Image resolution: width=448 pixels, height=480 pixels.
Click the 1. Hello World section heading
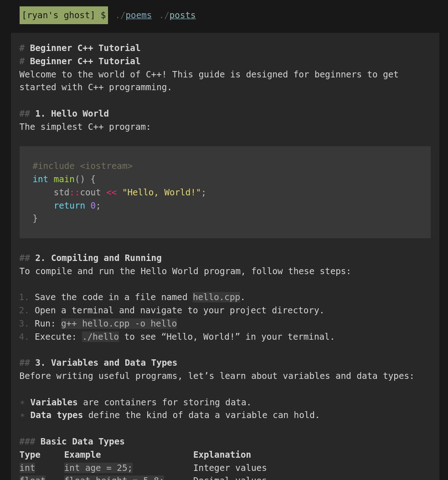click(x=72, y=113)
